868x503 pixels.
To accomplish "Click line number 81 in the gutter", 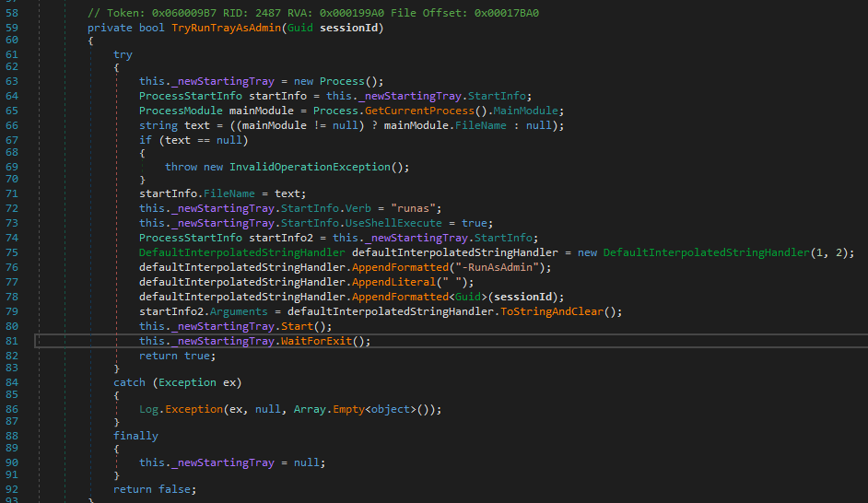I will (x=12, y=341).
